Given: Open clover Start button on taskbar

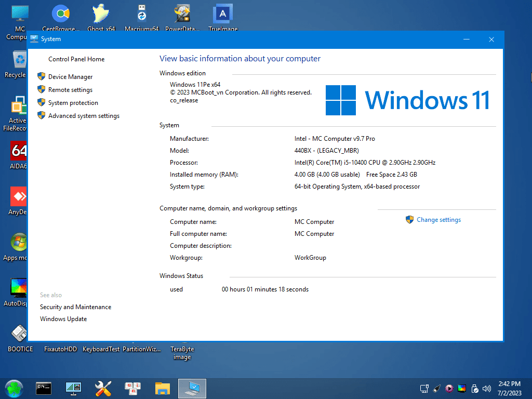Looking at the screenshot, I should [x=14, y=389].
